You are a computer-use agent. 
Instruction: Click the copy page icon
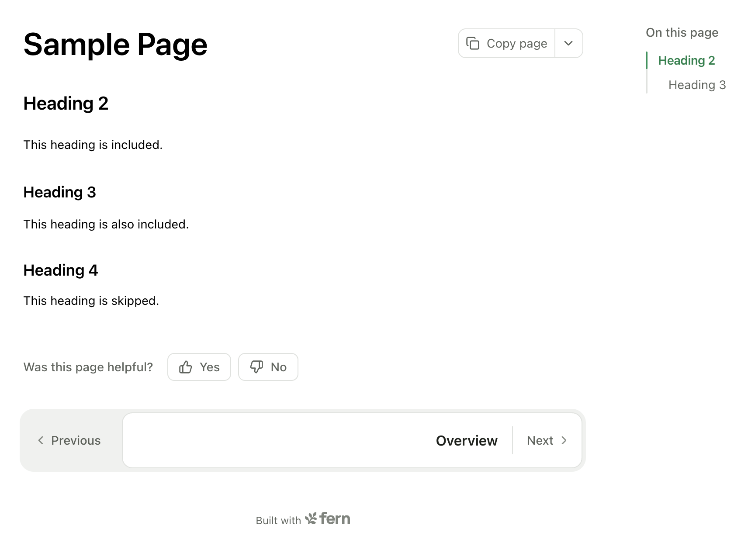click(473, 44)
